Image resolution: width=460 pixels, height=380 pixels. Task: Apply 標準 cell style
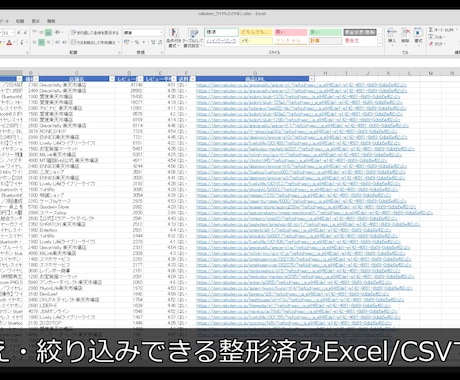(221, 32)
